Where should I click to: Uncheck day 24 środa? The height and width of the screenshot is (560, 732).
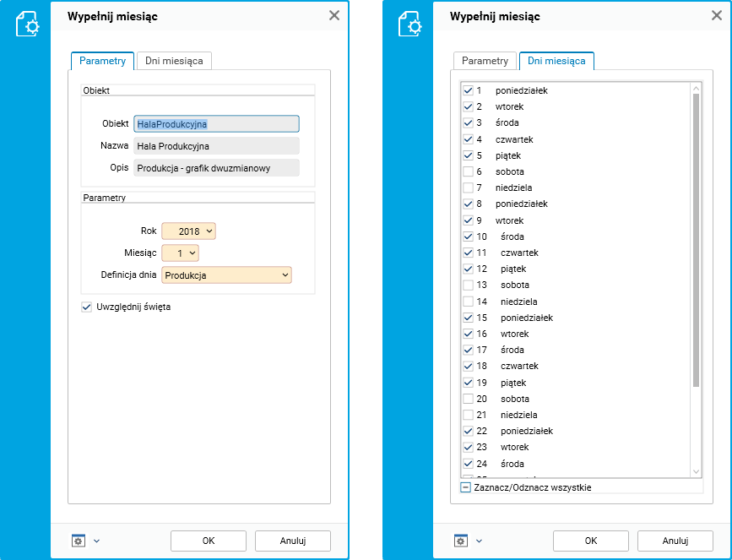468,464
